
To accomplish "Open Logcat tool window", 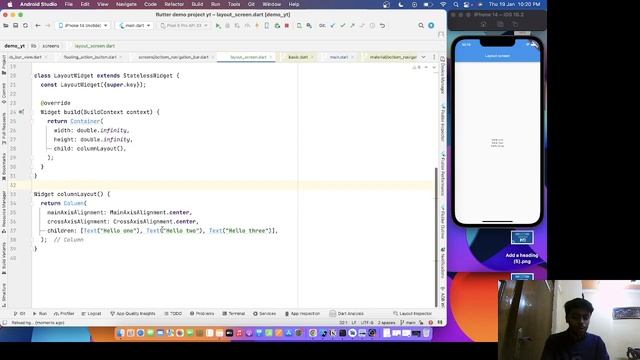I will [x=91, y=313].
